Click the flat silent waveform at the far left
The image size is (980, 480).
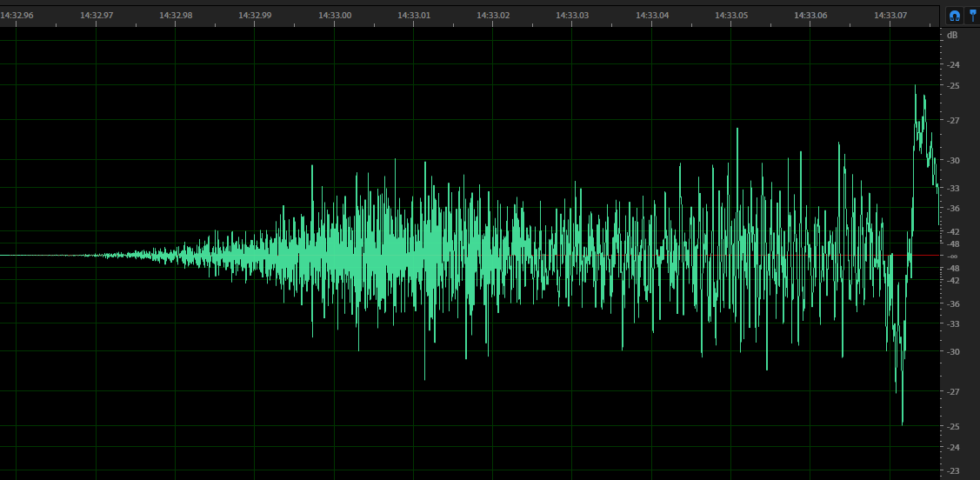pyautogui.click(x=35, y=256)
